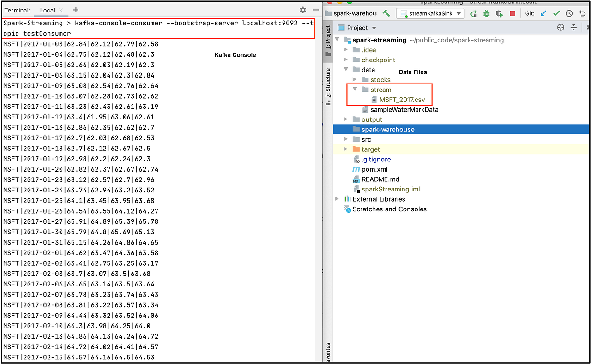Screen dimensions: 591x364
Task: Open terminal settings with the gear icon
Action: [302, 10]
